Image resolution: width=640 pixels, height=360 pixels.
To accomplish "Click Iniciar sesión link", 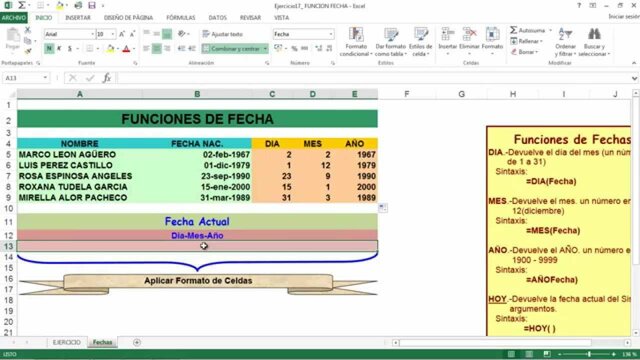I will coord(624,17).
